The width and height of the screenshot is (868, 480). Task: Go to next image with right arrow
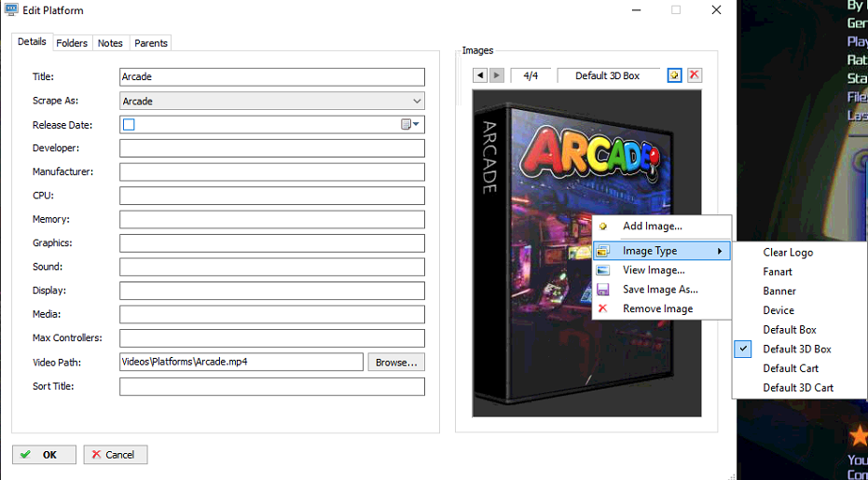click(x=497, y=75)
